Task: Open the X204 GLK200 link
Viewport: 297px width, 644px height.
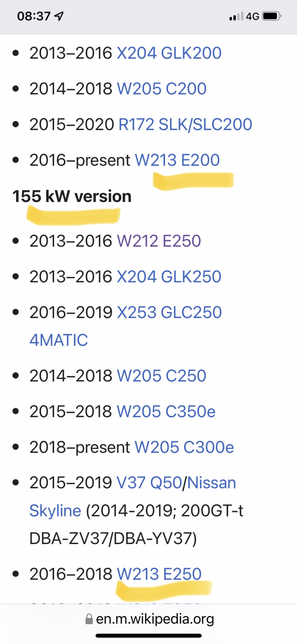Action: pos(169,53)
